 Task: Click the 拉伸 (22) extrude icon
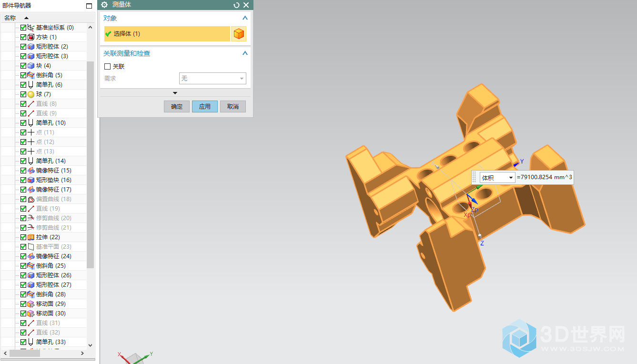pyautogui.click(x=31, y=237)
